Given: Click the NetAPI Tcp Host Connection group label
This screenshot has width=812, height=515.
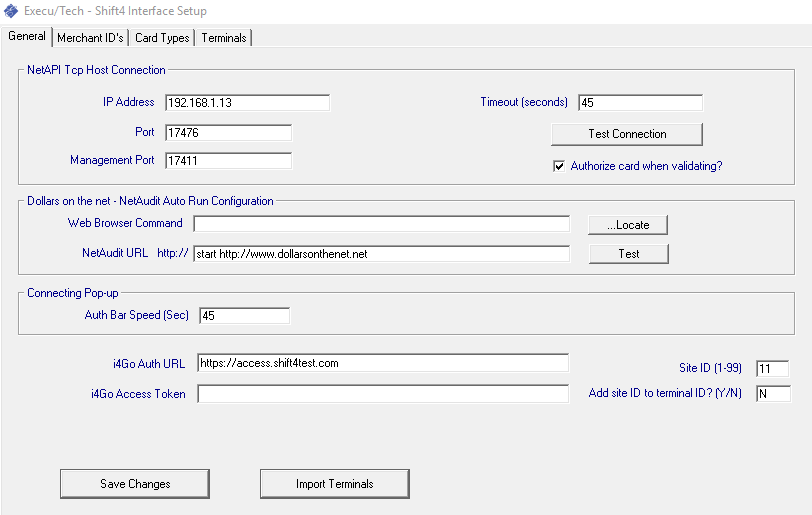Looking at the screenshot, I should pyautogui.click(x=96, y=70).
